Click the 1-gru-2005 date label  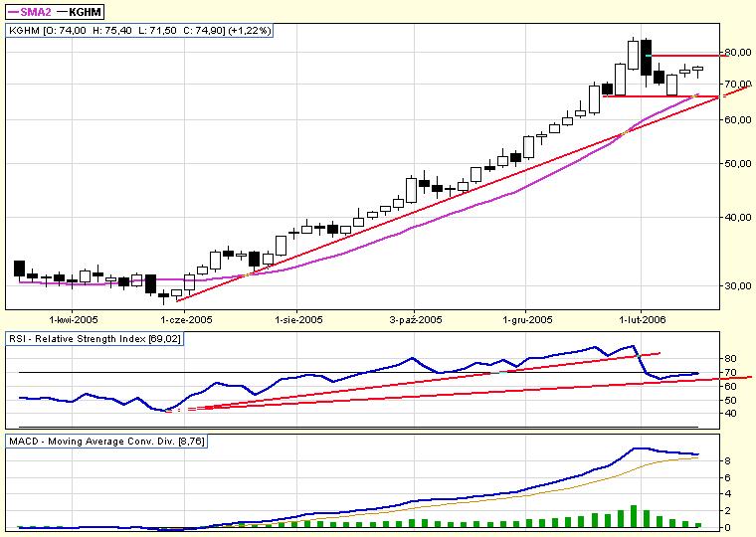click(x=527, y=319)
